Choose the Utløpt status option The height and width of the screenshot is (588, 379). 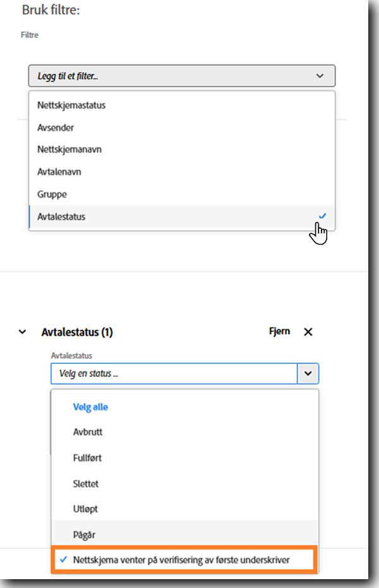[184, 509]
